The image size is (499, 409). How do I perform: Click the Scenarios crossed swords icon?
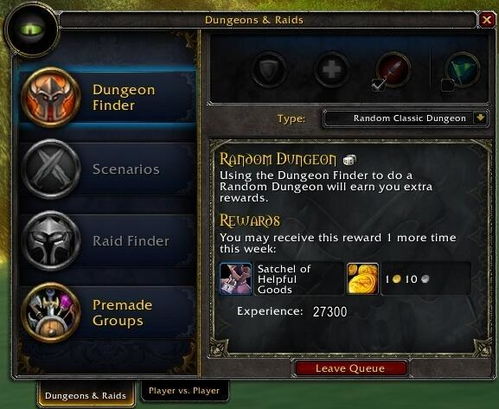tap(51, 169)
